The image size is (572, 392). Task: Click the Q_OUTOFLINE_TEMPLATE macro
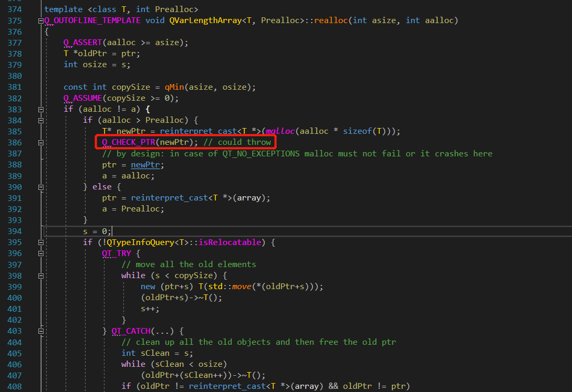[x=92, y=20]
